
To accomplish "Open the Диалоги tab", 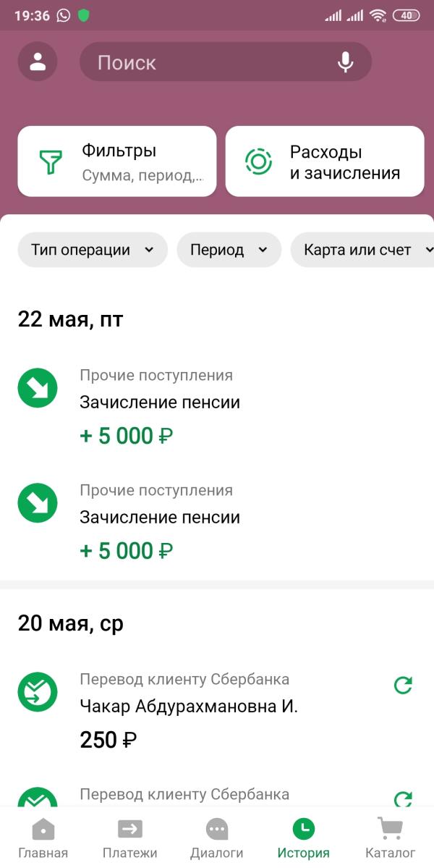I will click(x=217, y=838).
